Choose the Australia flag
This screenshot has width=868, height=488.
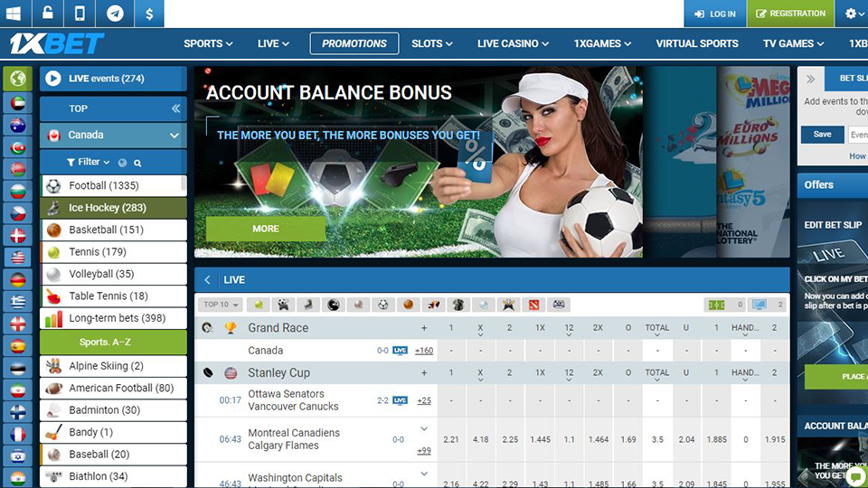coord(18,126)
